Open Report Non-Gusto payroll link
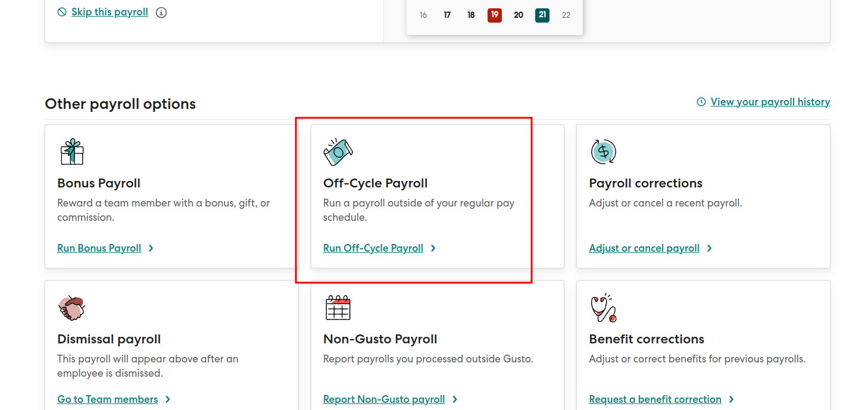This screenshot has height=410, width=868. pyautogui.click(x=383, y=399)
